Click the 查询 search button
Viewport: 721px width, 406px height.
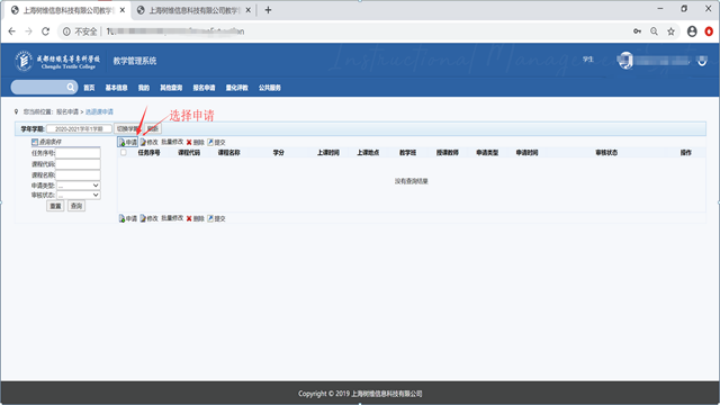pos(76,206)
